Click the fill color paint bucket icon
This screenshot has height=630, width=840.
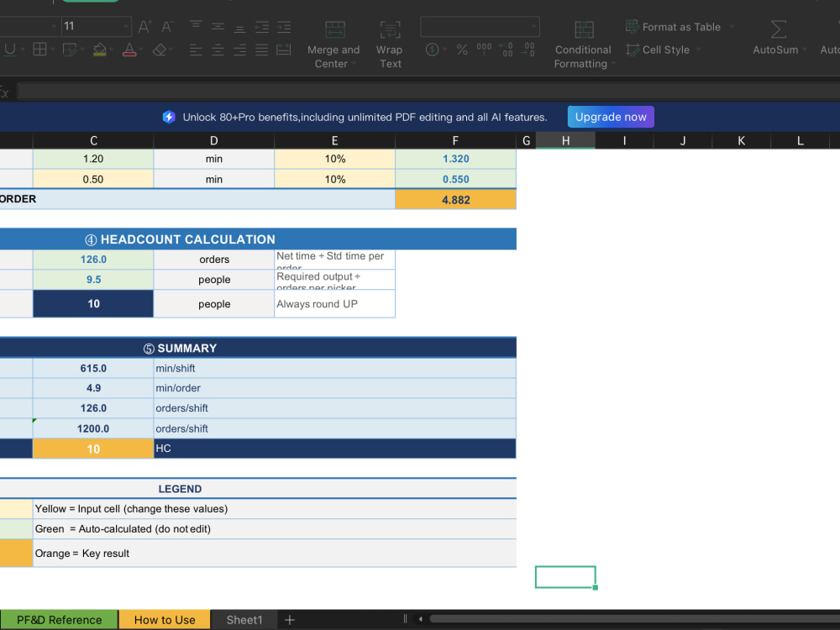100,50
